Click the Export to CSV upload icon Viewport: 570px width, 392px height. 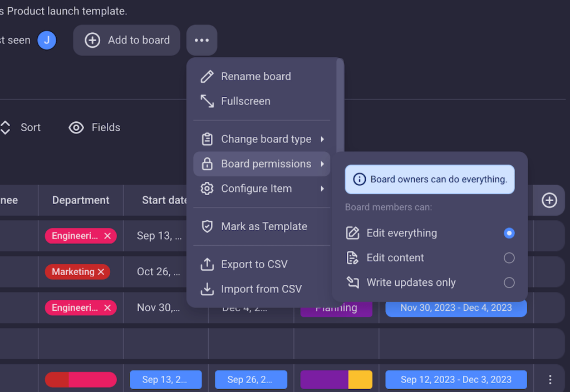click(x=207, y=264)
